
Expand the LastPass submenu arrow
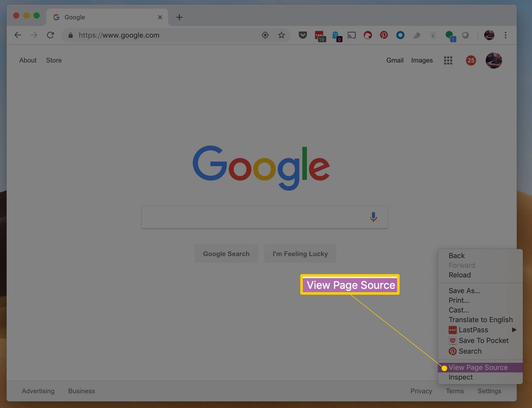(515, 330)
